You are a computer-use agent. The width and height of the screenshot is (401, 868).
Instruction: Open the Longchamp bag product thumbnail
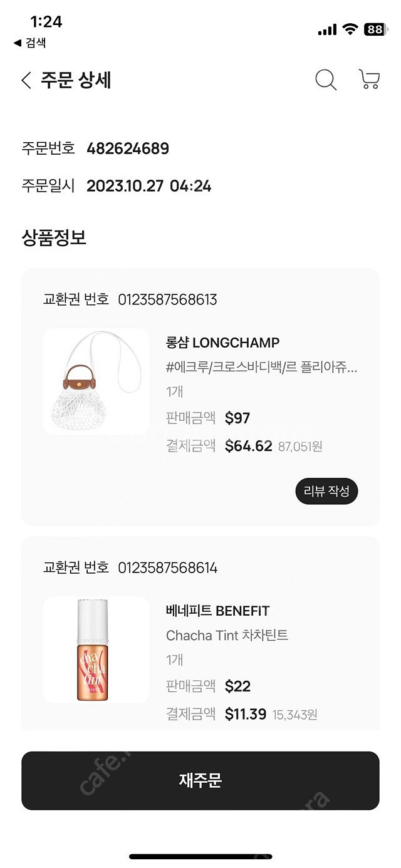pyautogui.click(x=96, y=381)
